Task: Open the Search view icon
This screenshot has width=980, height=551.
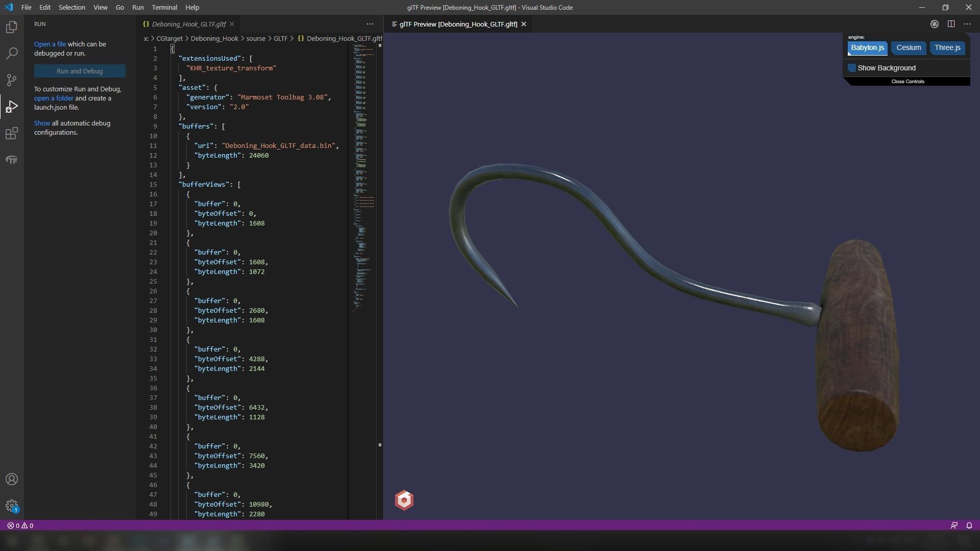Action: tap(11, 54)
